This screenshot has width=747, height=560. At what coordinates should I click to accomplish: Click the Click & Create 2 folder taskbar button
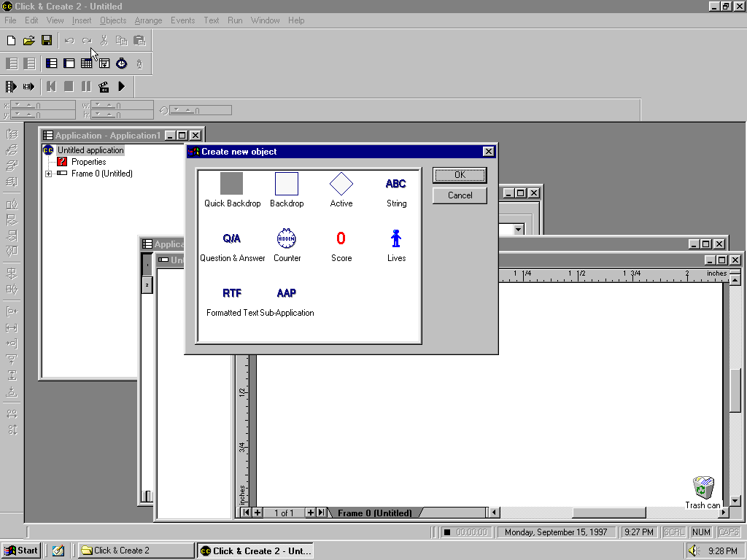click(135, 551)
